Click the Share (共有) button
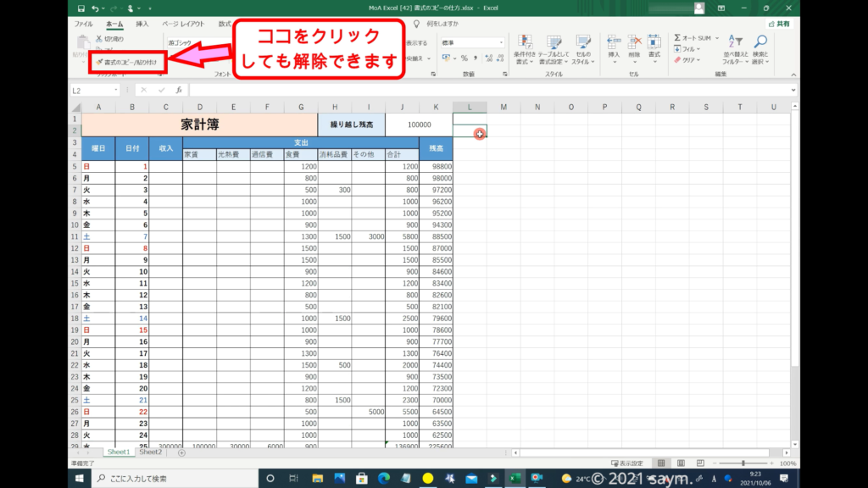The image size is (868, 488). [779, 24]
